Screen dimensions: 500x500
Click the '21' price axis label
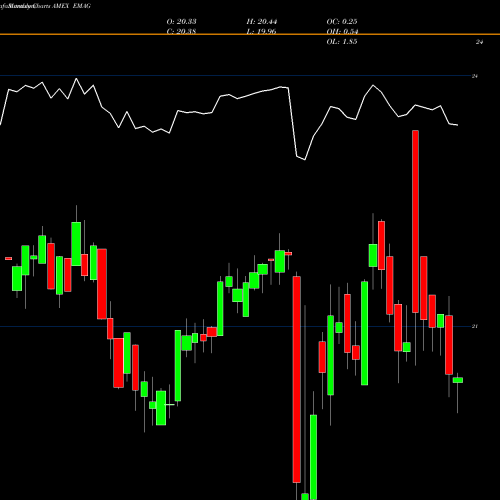click(475, 326)
